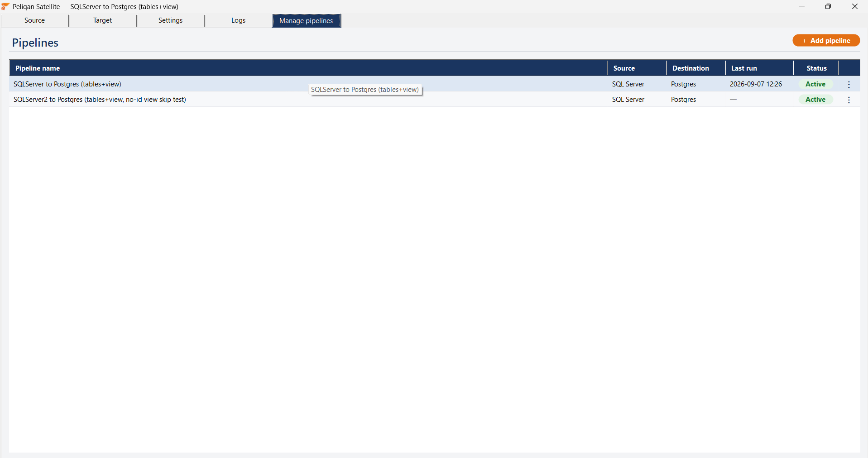Maximize the Peliqan Satellite window
868x458 pixels.
[828, 6]
